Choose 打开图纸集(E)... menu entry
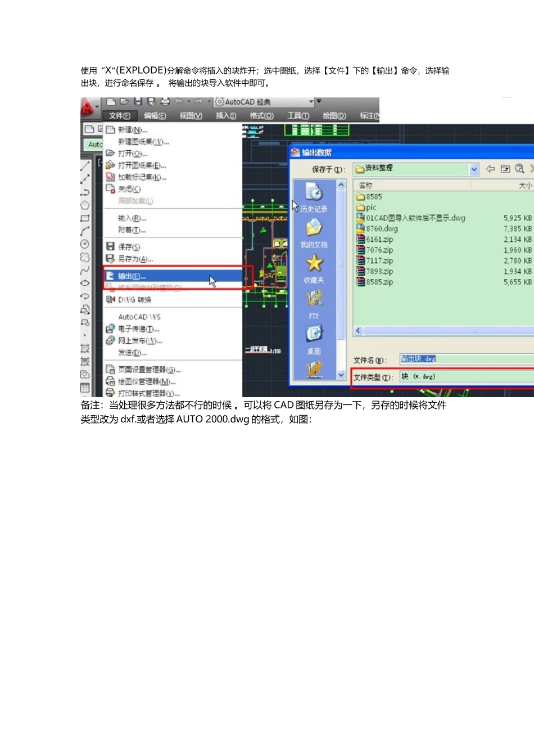Screen dimensions: 534x756 point(173,165)
